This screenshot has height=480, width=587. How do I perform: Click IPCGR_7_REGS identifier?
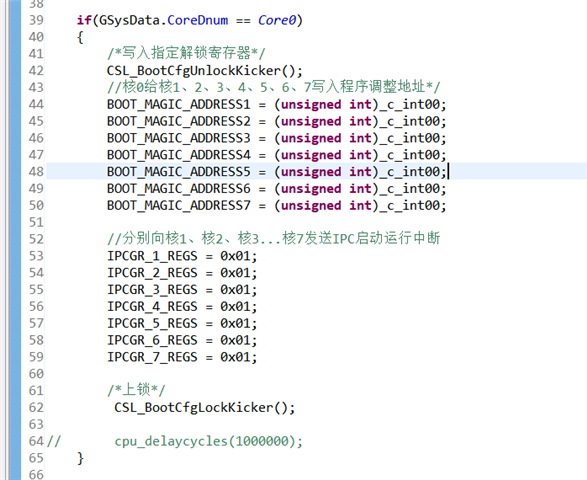(152, 357)
